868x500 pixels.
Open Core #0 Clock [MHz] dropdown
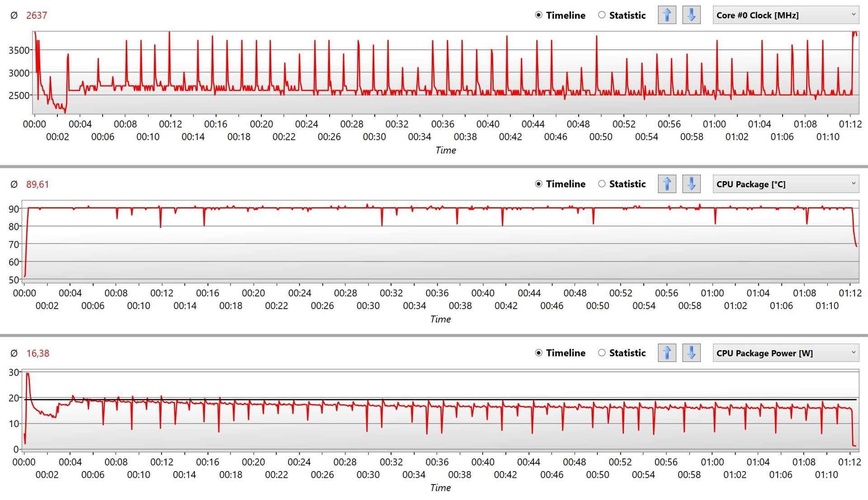(786, 15)
